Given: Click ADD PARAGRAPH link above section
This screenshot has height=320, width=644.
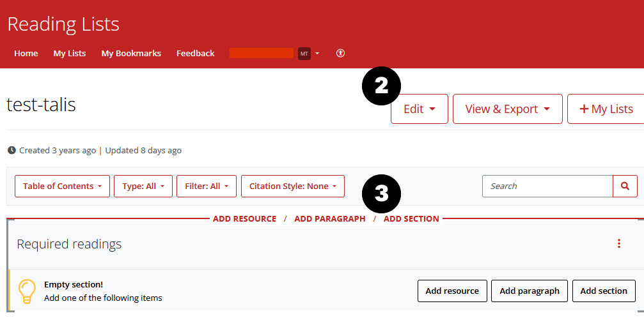Looking at the screenshot, I should coord(329,219).
